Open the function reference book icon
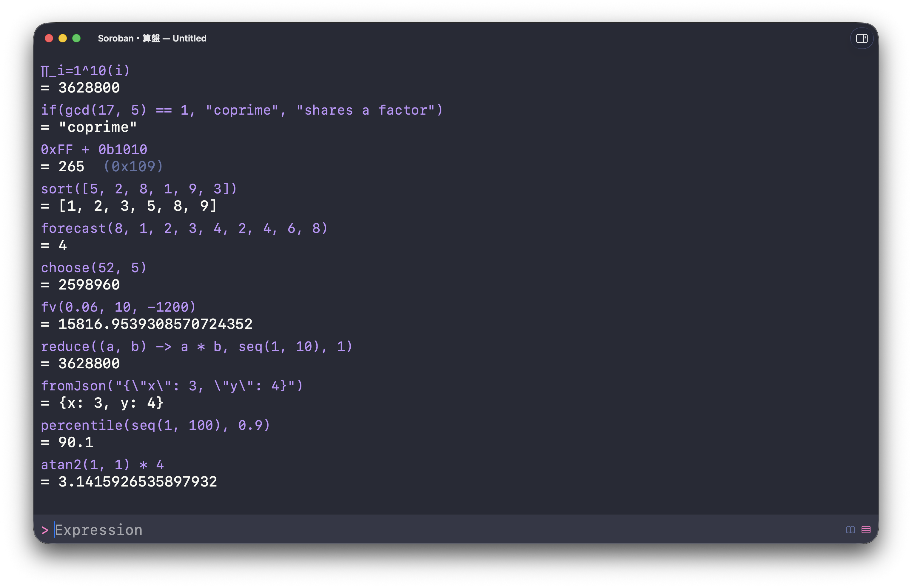Image resolution: width=912 pixels, height=588 pixels. (850, 529)
